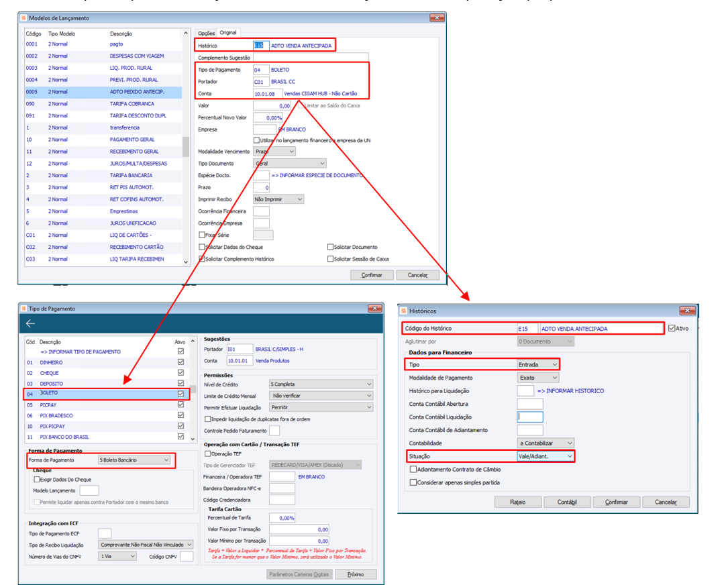Select 06 PIX BRADESCO row

(106, 415)
